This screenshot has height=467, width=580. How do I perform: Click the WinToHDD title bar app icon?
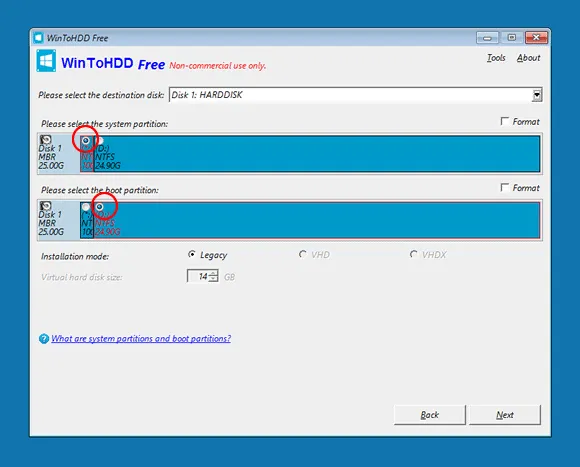tap(38, 38)
